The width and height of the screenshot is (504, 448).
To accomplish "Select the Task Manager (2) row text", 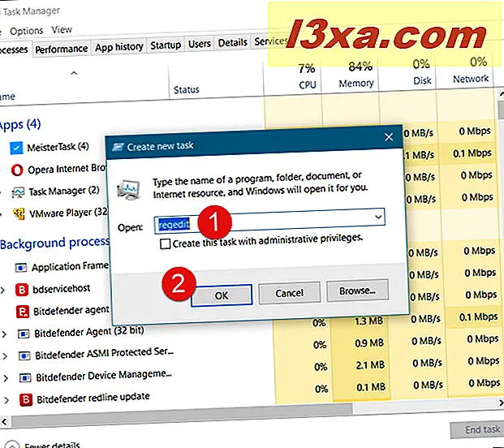I will pyautogui.click(x=64, y=191).
